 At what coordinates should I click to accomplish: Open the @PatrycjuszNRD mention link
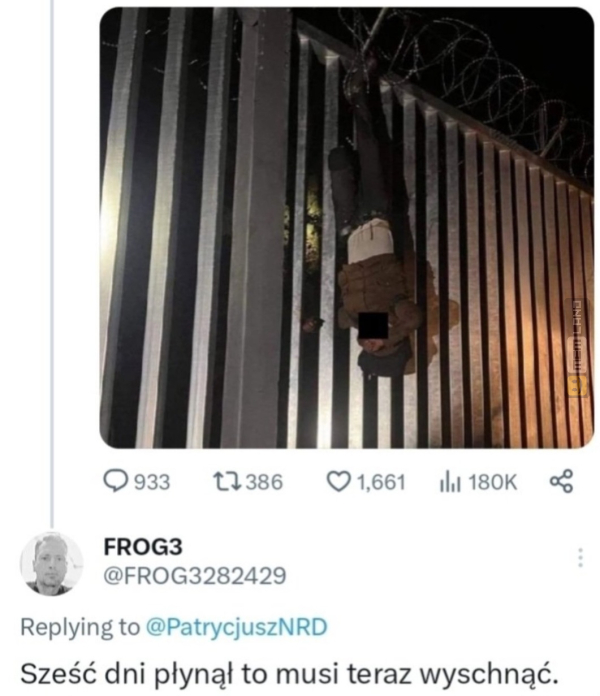[x=237, y=627]
